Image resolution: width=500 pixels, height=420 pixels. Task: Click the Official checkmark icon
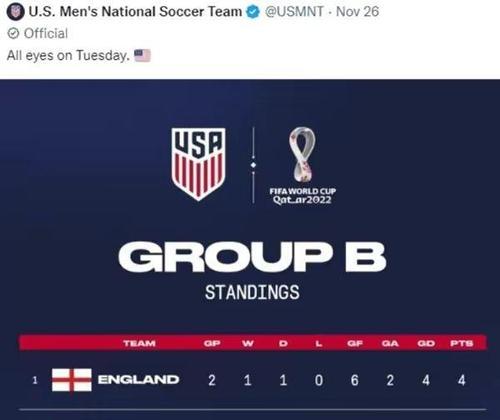pos(13,33)
